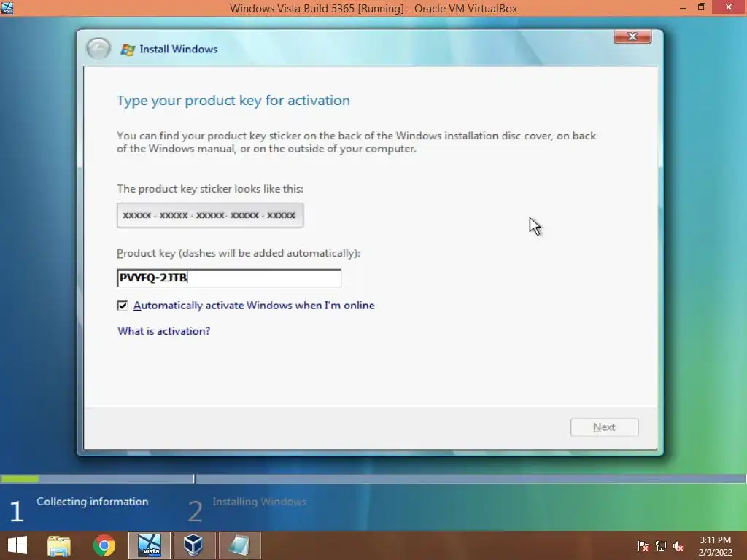Click the product key sticker example image
747x560 pixels.
pos(209,215)
